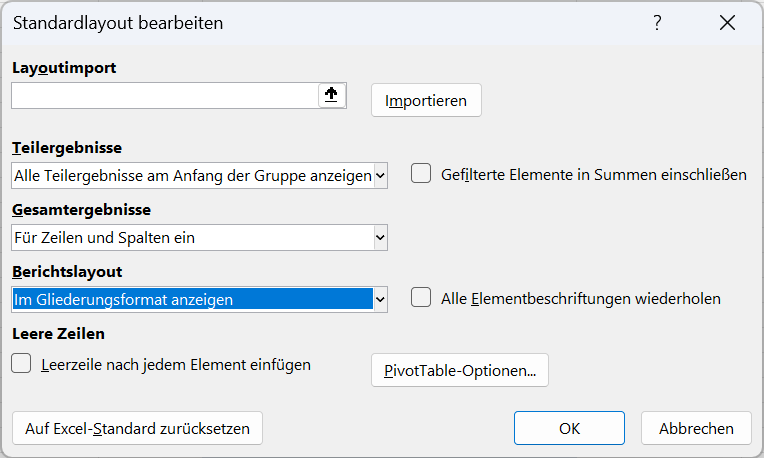This screenshot has height=458, width=764.
Task: Click the 'Für Zeilen und Spalten ein' combo box
Action: pos(199,238)
